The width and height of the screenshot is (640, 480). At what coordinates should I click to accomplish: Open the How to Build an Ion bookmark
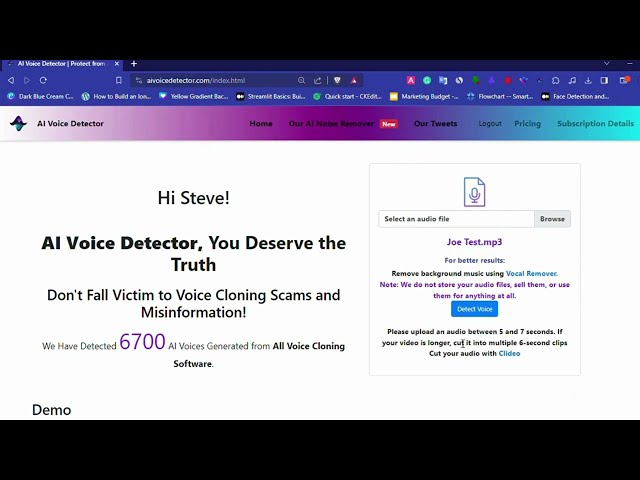point(116,96)
